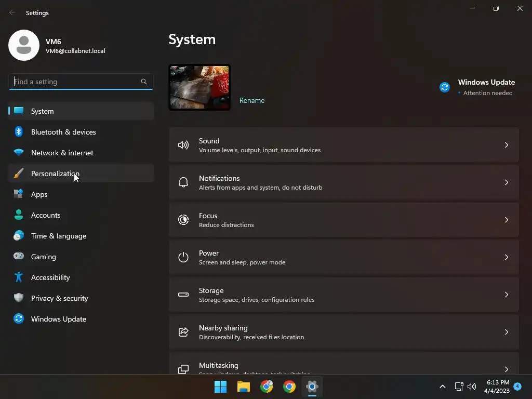Open the Windows Start button
This screenshot has width=532, height=399.
click(220, 387)
